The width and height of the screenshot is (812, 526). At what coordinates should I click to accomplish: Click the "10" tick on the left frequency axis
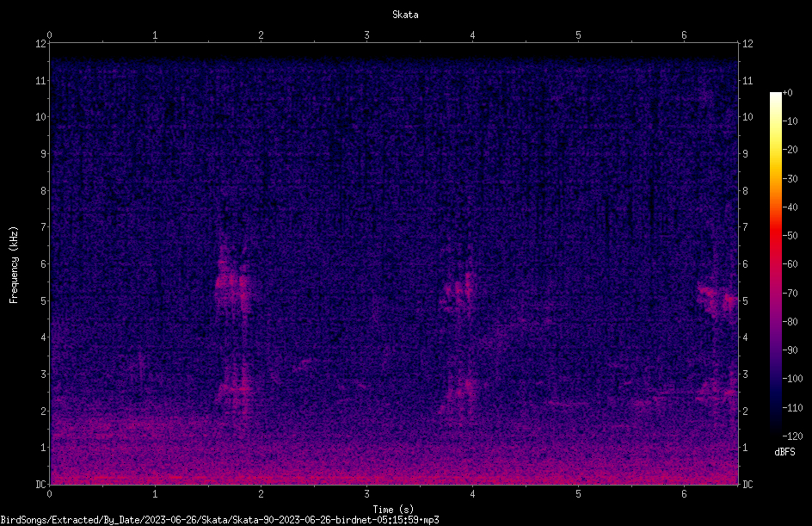tap(40, 117)
